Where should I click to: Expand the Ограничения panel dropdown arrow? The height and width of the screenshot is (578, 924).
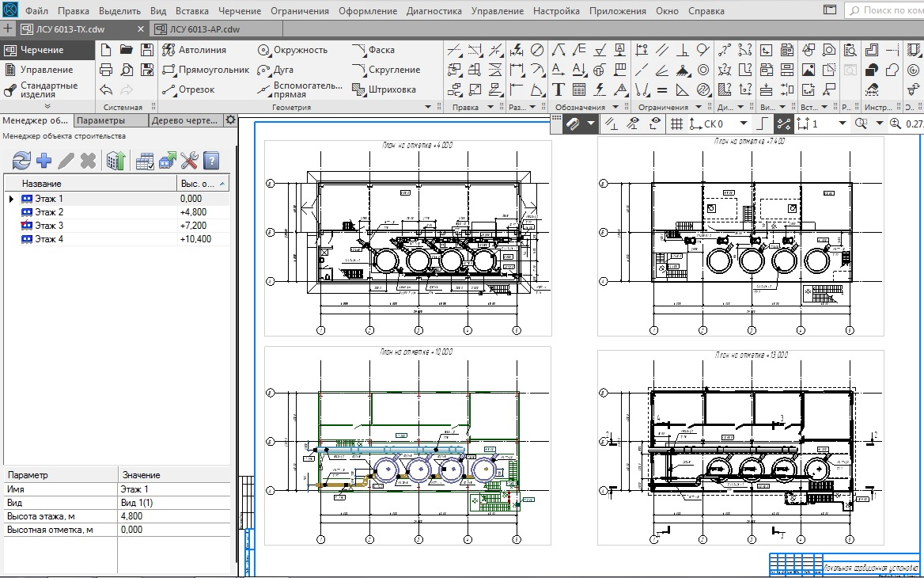(699, 107)
